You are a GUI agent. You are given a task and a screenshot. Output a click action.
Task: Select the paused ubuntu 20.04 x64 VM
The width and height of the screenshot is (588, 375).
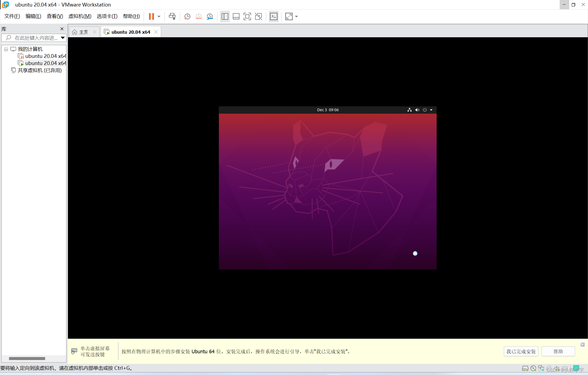tap(42, 56)
